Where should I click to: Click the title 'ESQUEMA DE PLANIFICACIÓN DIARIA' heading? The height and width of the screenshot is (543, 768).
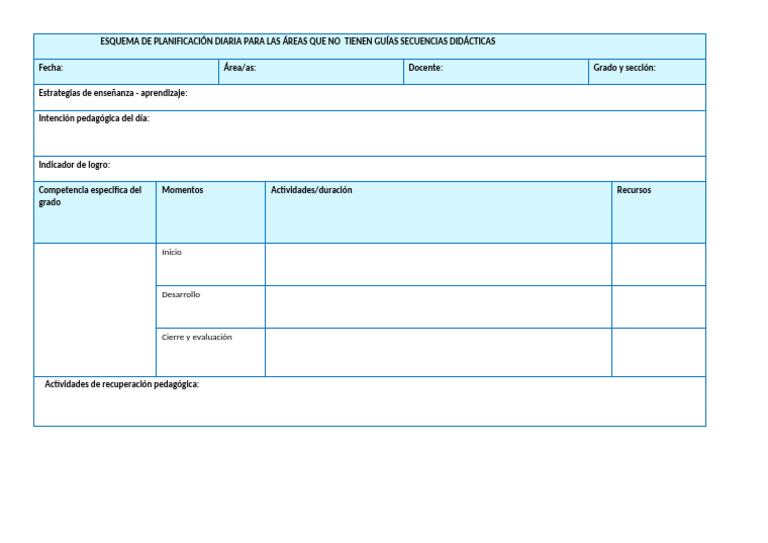click(x=298, y=42)
